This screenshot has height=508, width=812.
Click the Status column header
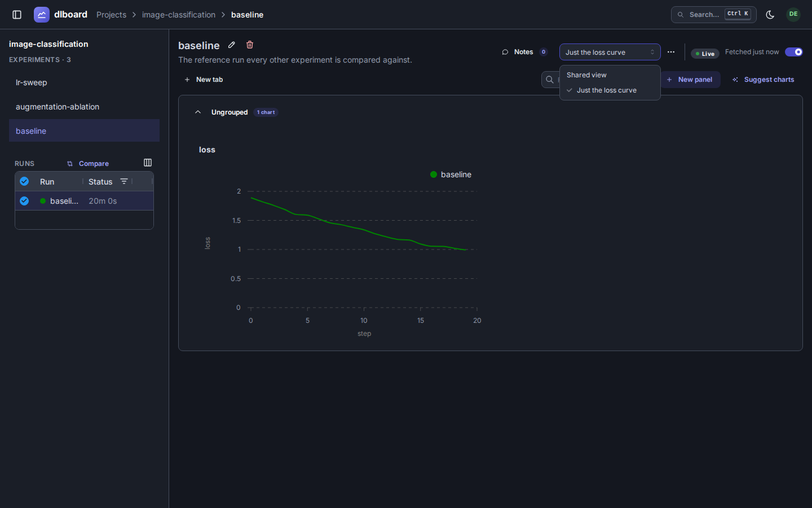click(100, 182)
